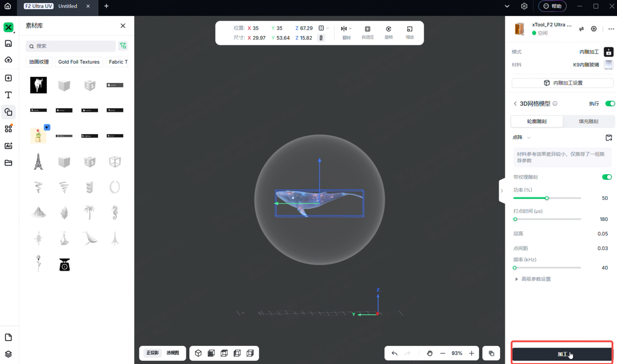Add a new tab with plus
Viewport: 617px width, 364px height.
106,6
